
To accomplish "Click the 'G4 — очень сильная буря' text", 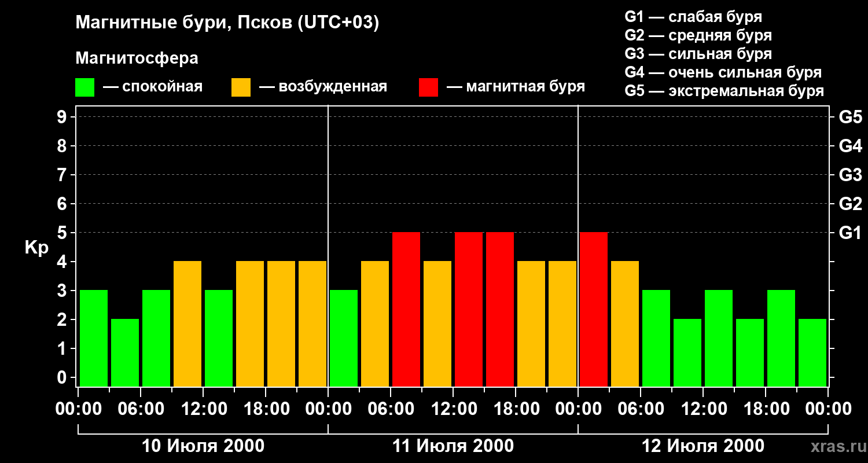I will pyautogui.click(x=723, y=72).
